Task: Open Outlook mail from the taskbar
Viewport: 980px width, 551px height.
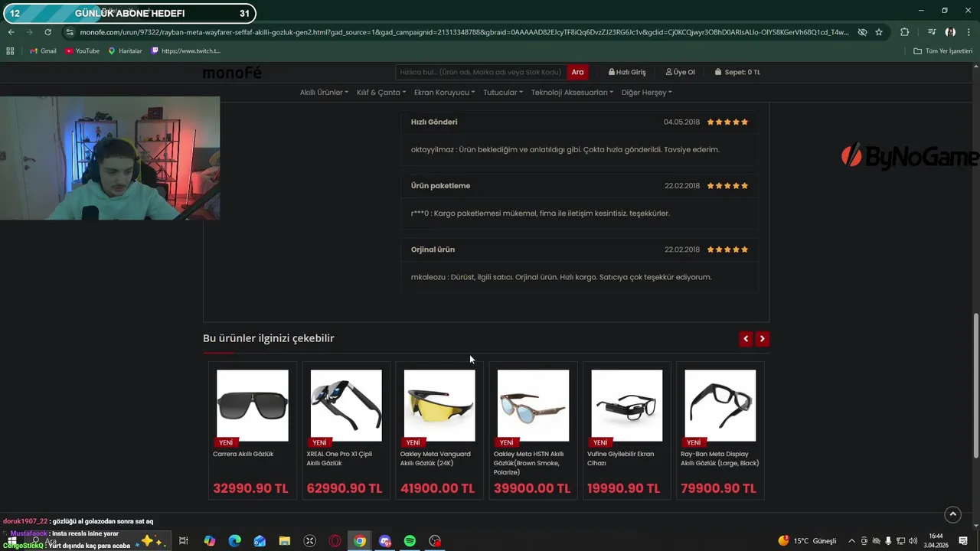Action: point(260,541)
